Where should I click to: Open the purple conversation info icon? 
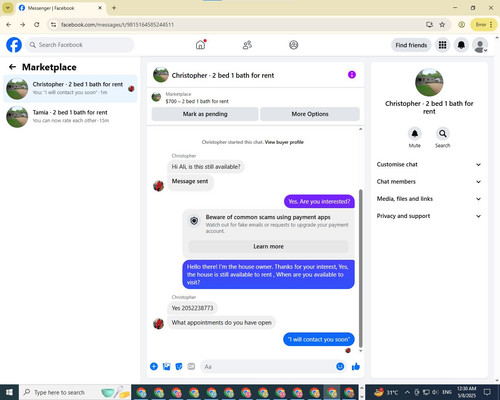[352, 75]
